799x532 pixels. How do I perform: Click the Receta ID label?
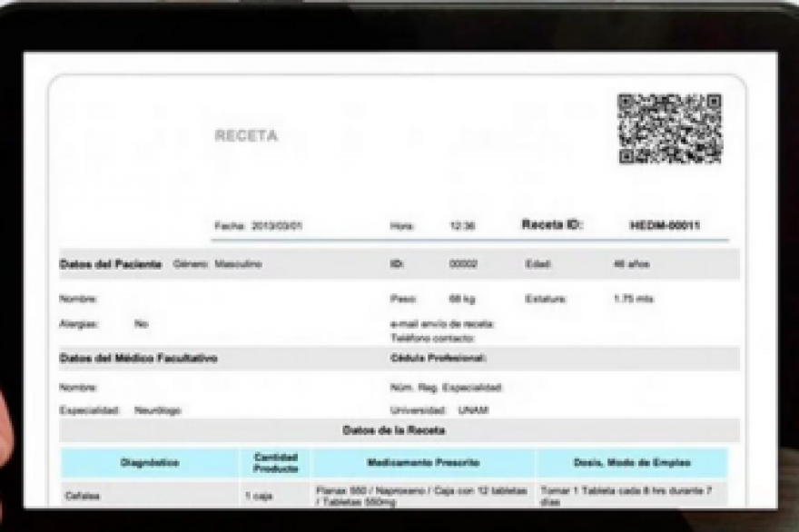pyautogui.click(x=552, y=225)
